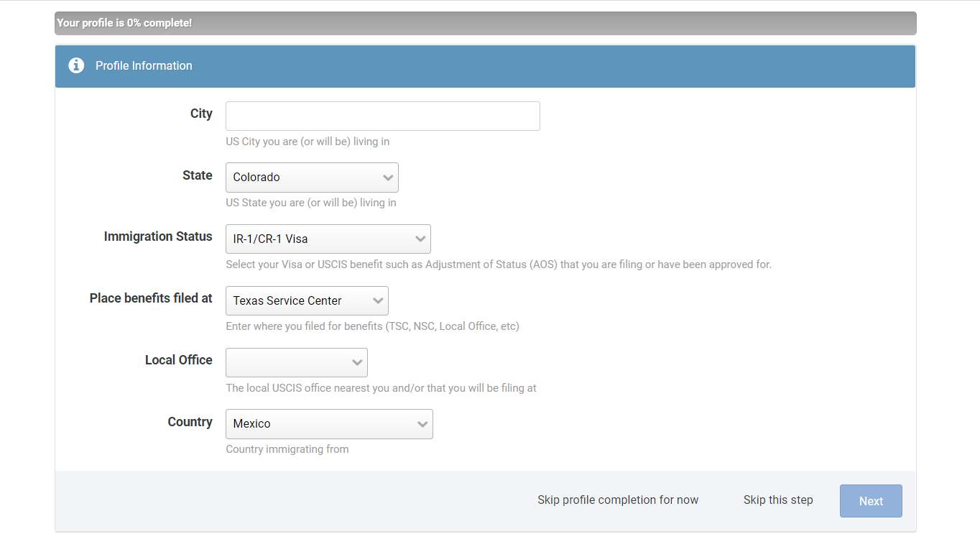Click the State field label
Screen dimensions: 980x552
[x=198, y=175]
